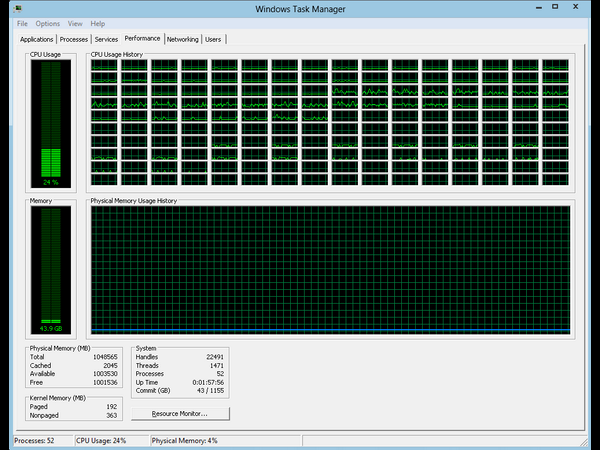
Task: Click Physical Memory percentage in status bar
Action: click(x=185, y=440)
